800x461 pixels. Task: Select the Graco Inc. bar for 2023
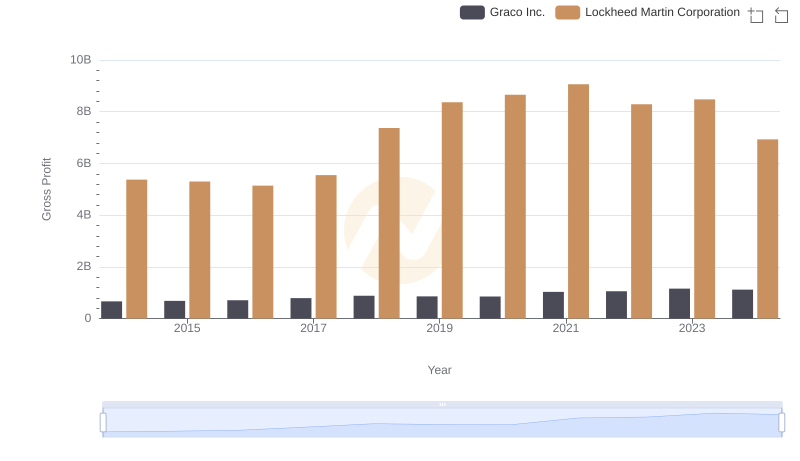point(679,303)
